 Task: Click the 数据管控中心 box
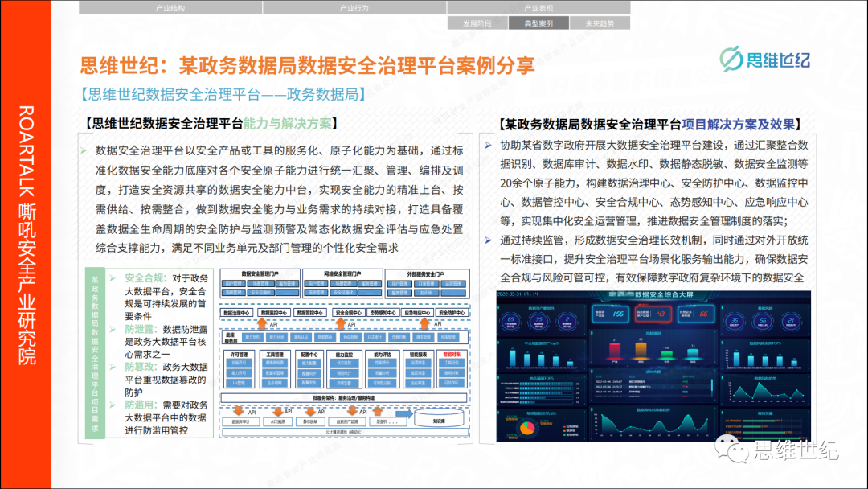pos(309,313)
